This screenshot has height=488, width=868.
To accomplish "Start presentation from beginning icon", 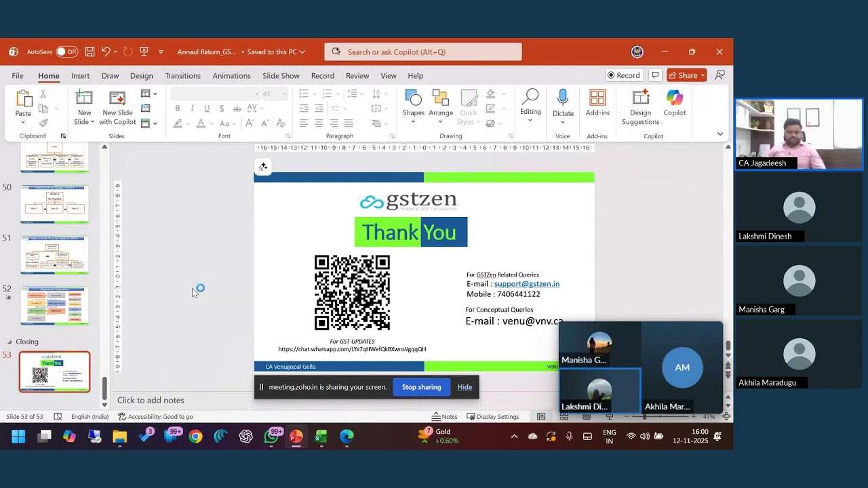I will pos(144,52).
